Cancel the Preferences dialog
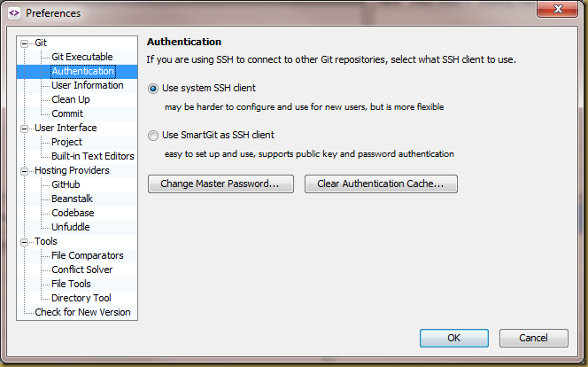This screenshot has height=367, width=588. click(x=533, y=338)
